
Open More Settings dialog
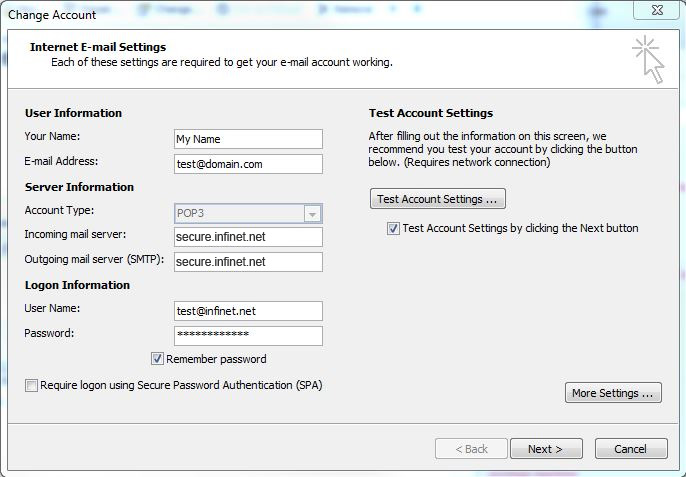pos(613,393)
